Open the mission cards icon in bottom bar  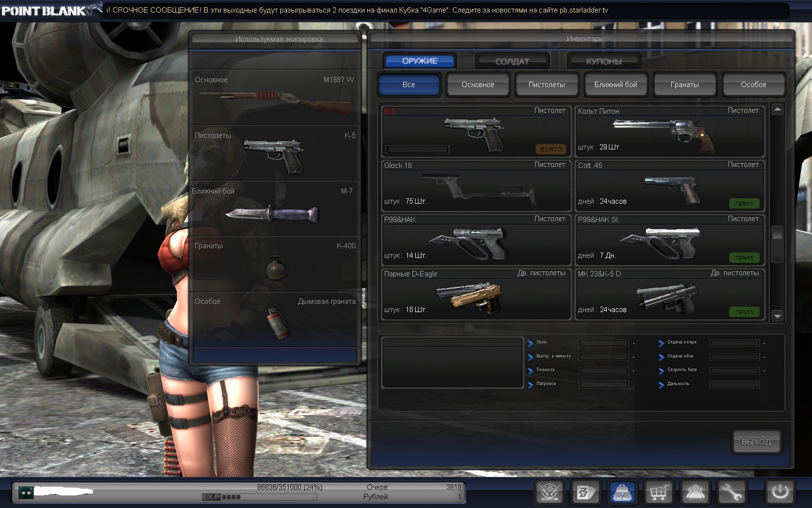coord(586,492)
